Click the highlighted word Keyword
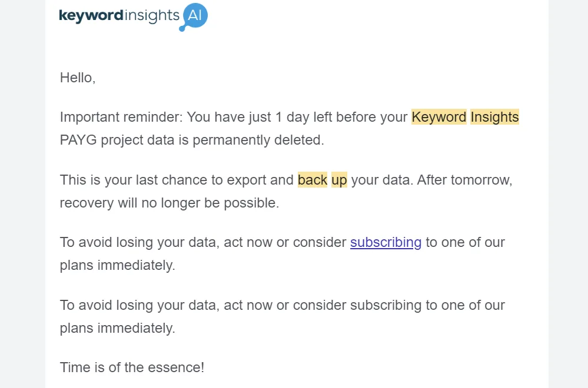 (x=438, y=117)
